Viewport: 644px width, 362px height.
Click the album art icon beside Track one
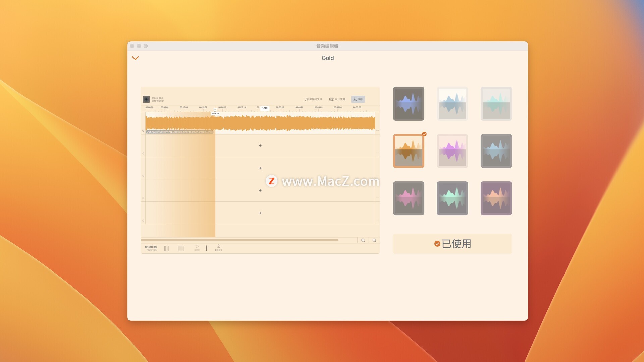pos(146,99)
